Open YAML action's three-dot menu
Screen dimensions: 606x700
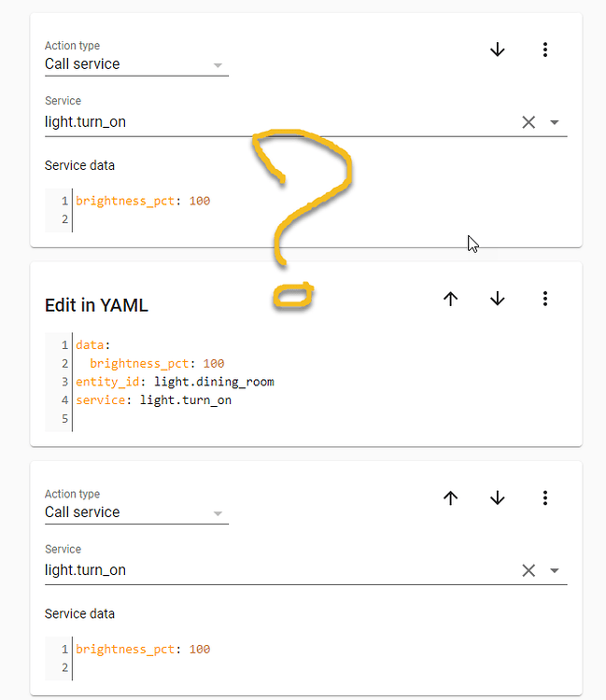tap(544, 299)
